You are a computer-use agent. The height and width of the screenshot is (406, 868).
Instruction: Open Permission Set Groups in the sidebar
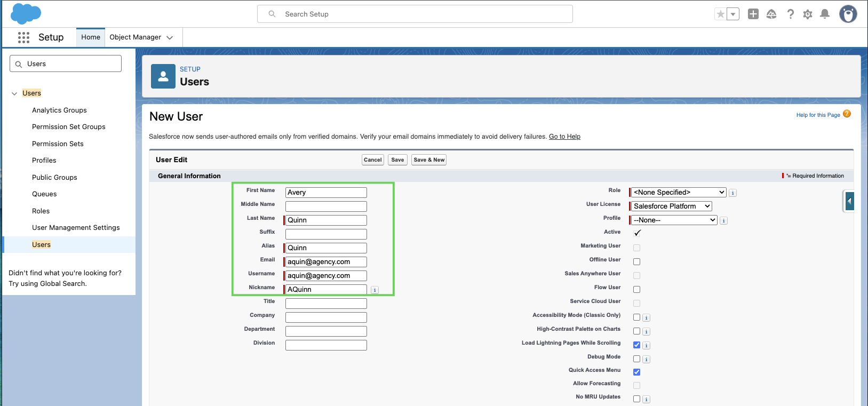69,127
